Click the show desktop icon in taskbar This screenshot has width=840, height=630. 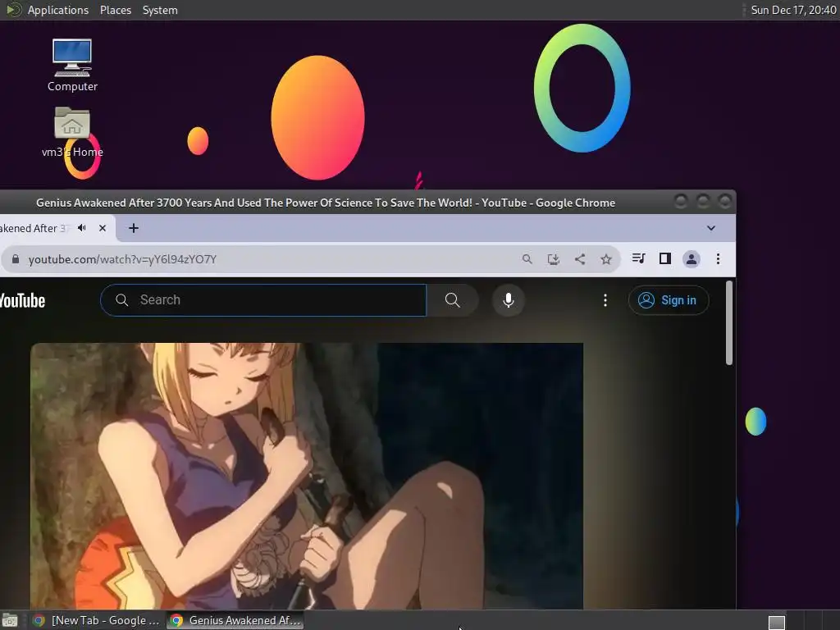[x=10, y=621]
